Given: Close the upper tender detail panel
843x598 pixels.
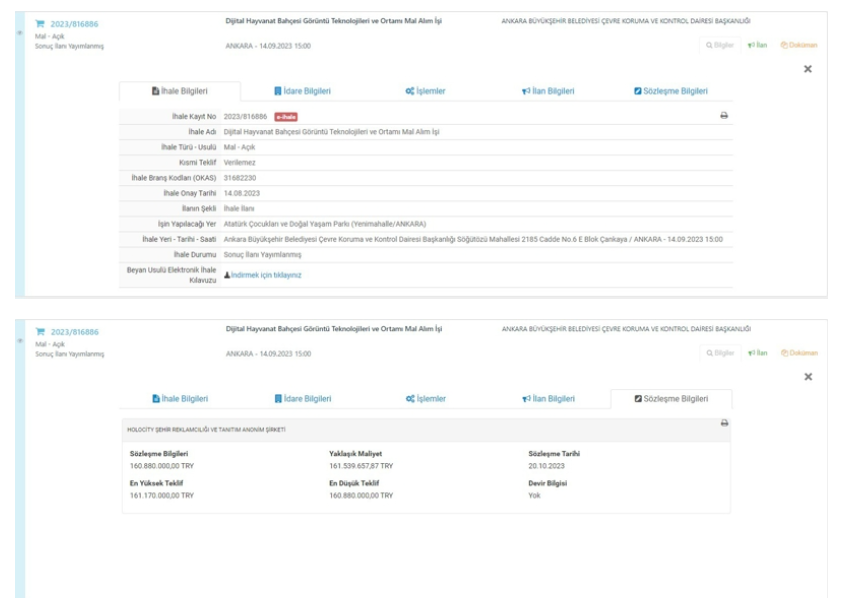Looking at the screenshot, I should (808, 69).
